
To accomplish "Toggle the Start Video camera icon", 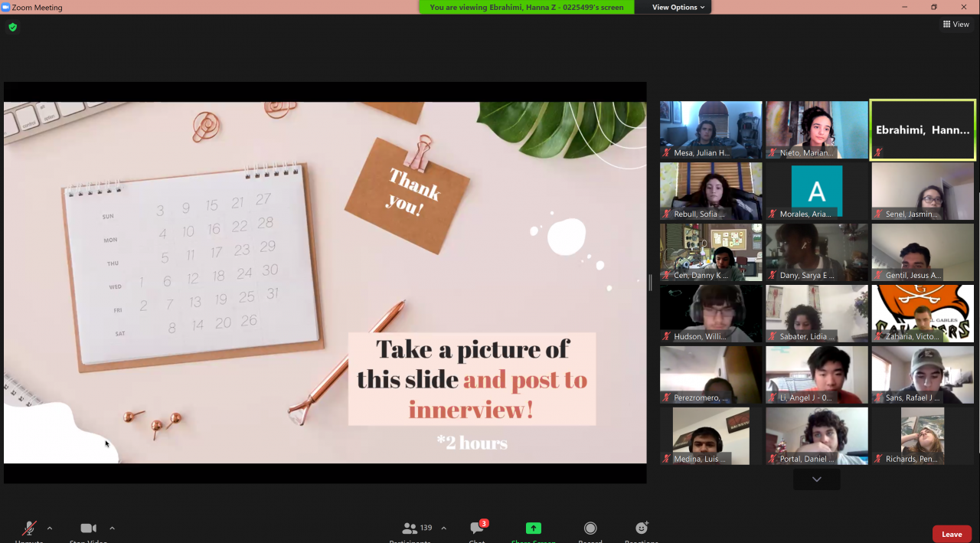I will coord(88,528).
